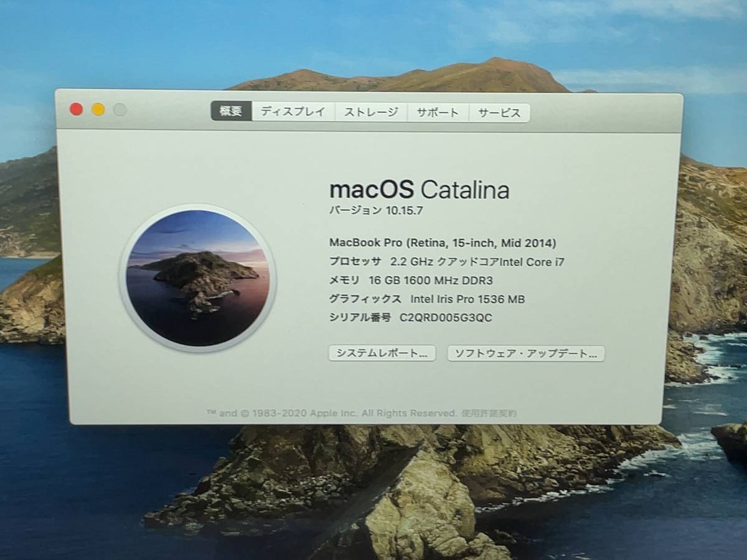747x560 pixels.
Task: Click graphics line Intel Iris Pro 1536 MB
Action: pyautogui.click(x=427, y=299)
